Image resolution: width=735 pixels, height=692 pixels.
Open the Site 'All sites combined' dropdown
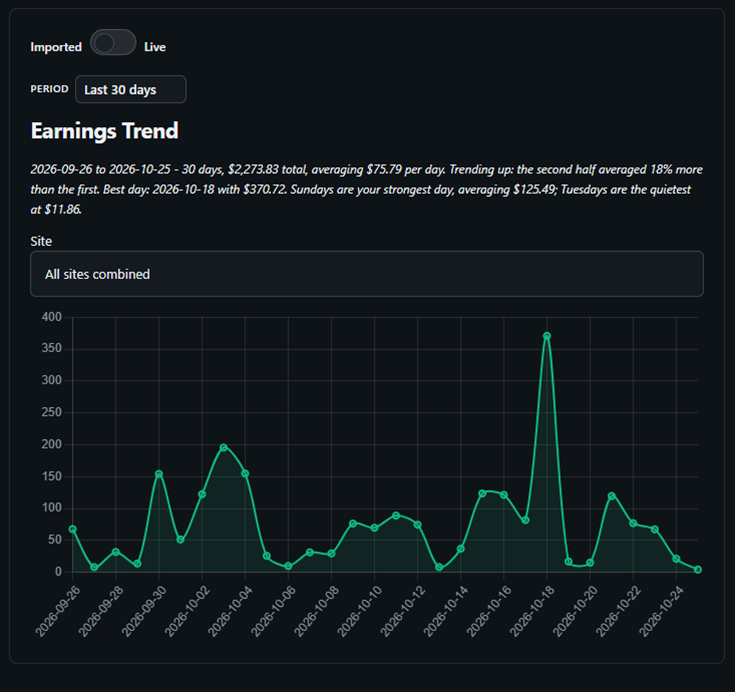click(x=367, y=274)
